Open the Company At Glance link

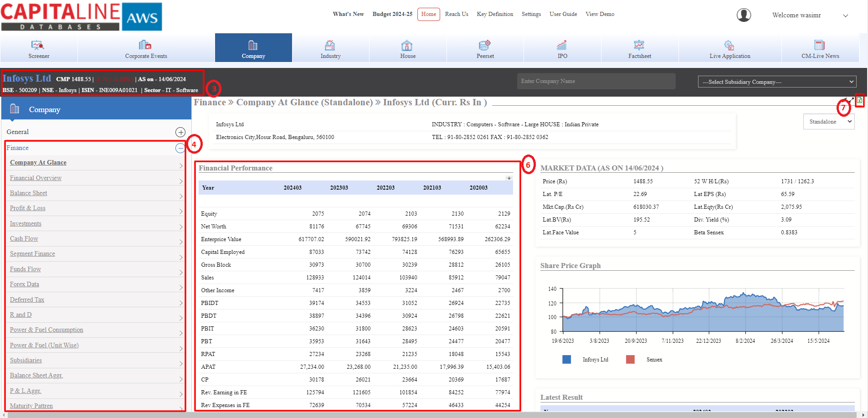pyautogui.click(x=38, y=163)
